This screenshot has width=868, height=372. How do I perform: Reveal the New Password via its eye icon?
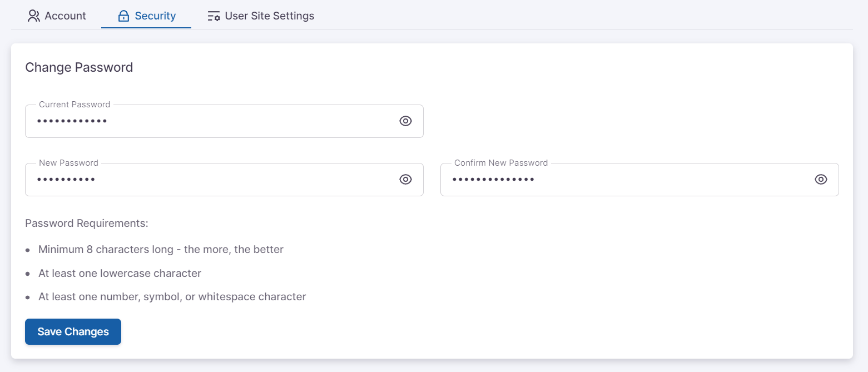pyautogui.click(x=405, y=180)
